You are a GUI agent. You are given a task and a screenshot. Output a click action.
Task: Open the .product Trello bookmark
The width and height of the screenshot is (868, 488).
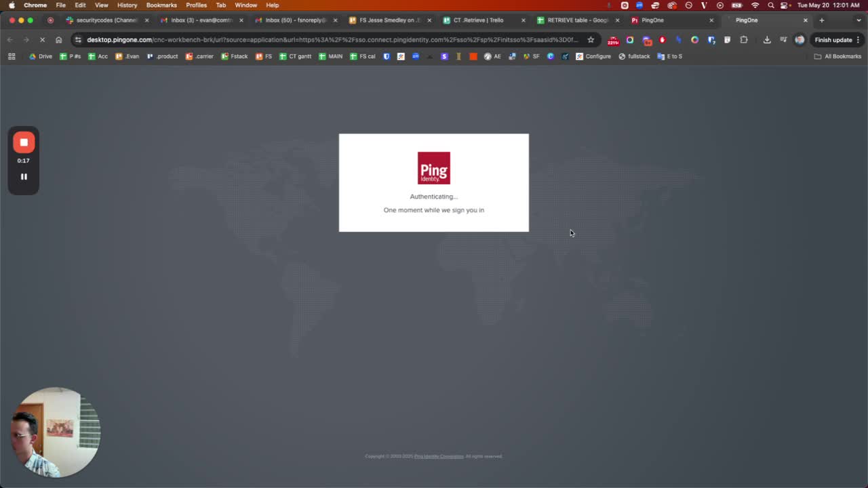(x=162, y=56)
